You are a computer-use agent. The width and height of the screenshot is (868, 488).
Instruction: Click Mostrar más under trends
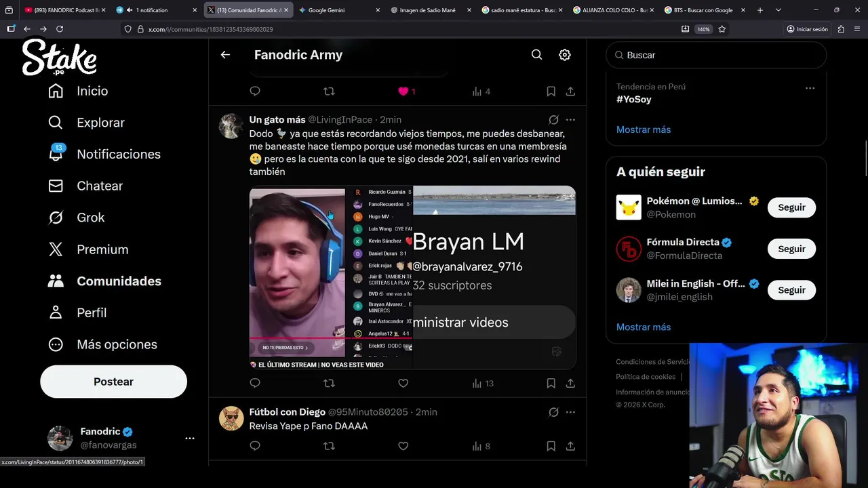coord(644,129)
